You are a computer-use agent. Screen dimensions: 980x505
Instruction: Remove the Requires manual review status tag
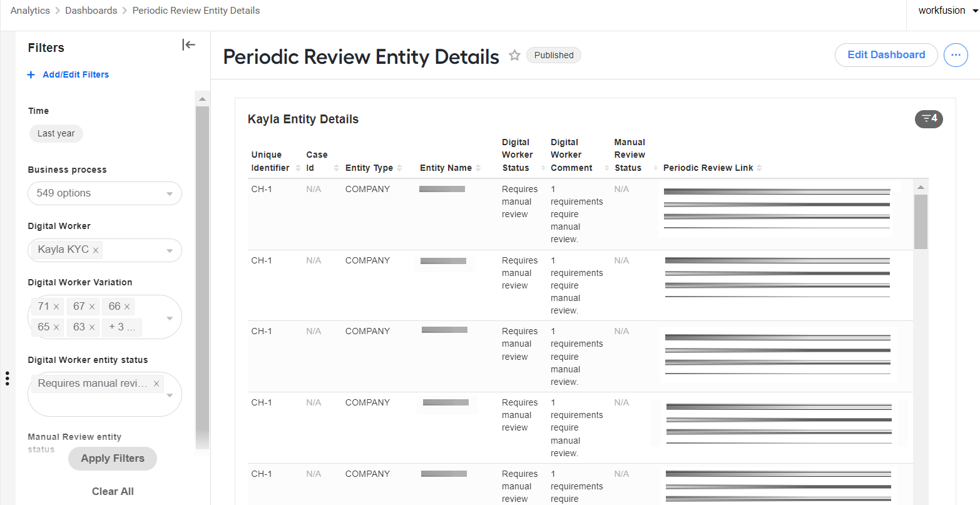(x=156, y=384)
